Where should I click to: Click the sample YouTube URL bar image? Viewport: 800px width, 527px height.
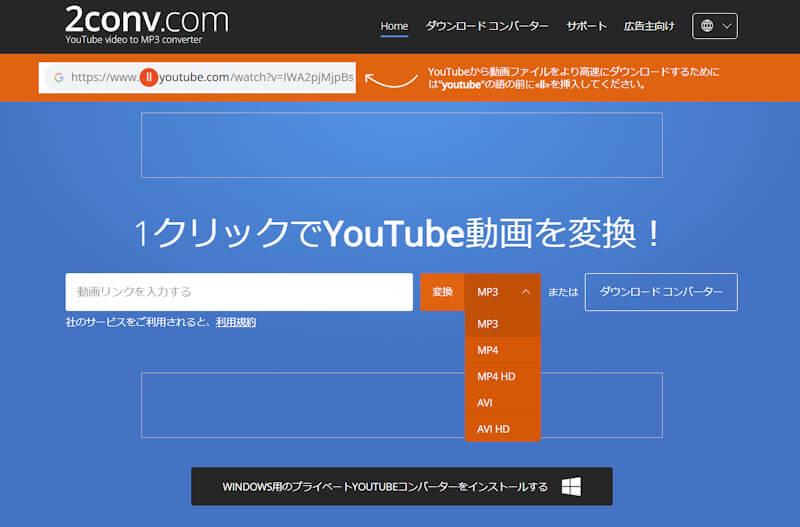coord(197,78)
